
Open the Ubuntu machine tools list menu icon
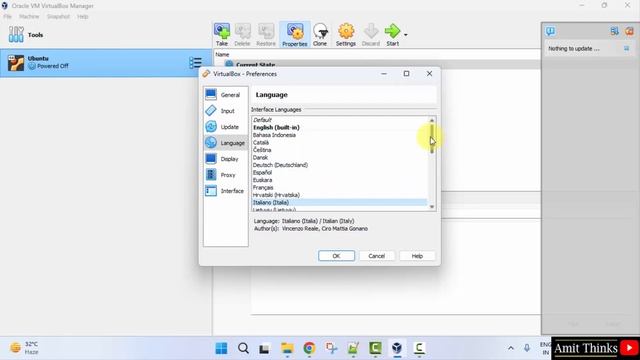coord(195,62)
